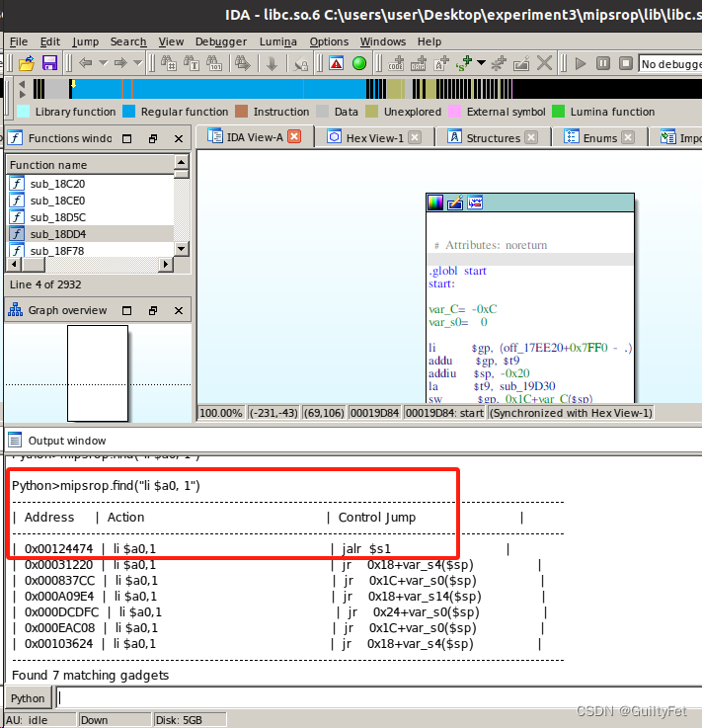Click the green circle status icon
Viewport: 702px width, 728px height.
pyautogui.click(x=359, y=63)
